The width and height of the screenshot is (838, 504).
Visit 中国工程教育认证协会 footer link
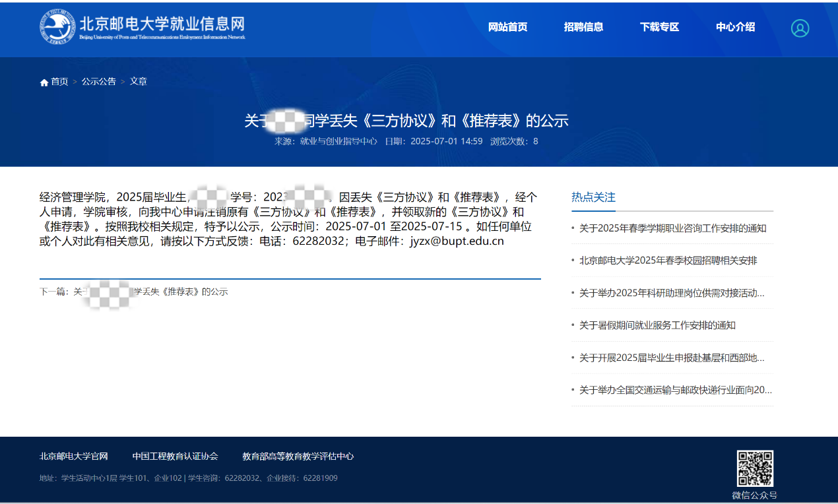[x=175, y=456]
